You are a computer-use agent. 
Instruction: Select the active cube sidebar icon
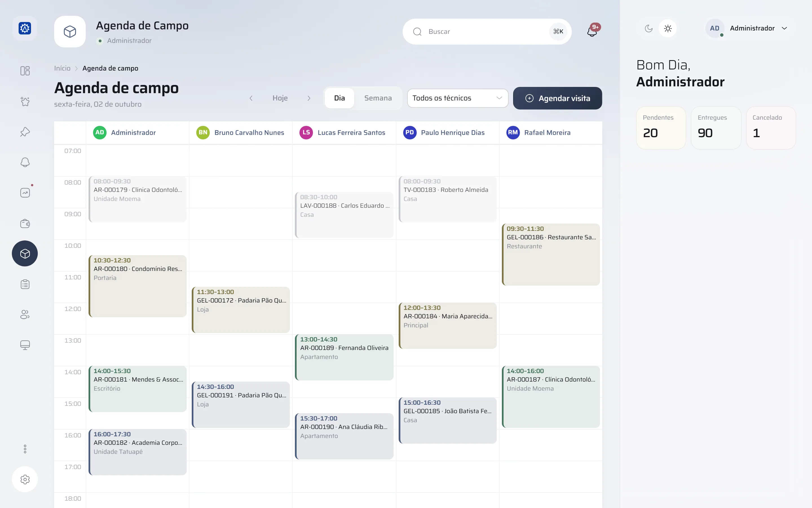25,253
